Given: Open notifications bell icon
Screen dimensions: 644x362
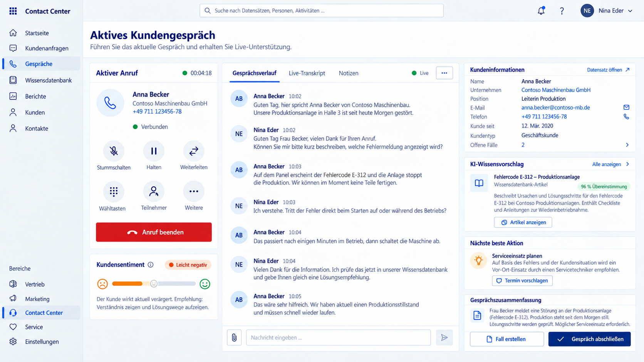Looking at the screenshot, I should pos(541,11).
